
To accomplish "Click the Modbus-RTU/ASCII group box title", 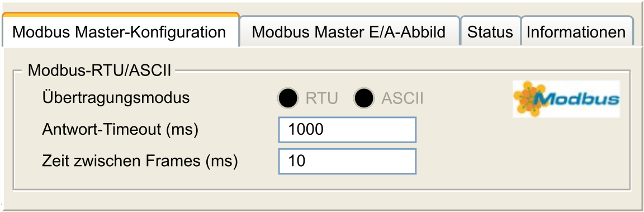I will pos(99,70).
